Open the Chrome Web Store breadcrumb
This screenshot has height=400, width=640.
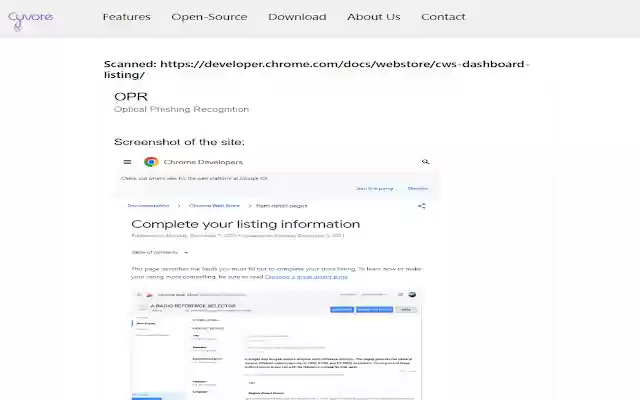214,206
